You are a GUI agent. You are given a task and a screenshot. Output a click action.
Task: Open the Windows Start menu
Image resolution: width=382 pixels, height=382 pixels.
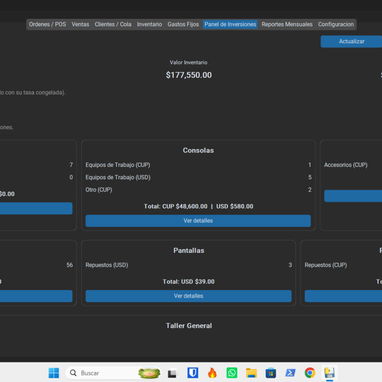(54, 373)
